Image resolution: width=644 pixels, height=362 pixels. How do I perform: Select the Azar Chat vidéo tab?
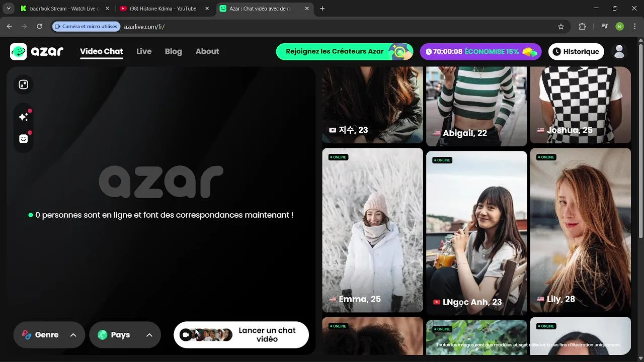point(265,9)
